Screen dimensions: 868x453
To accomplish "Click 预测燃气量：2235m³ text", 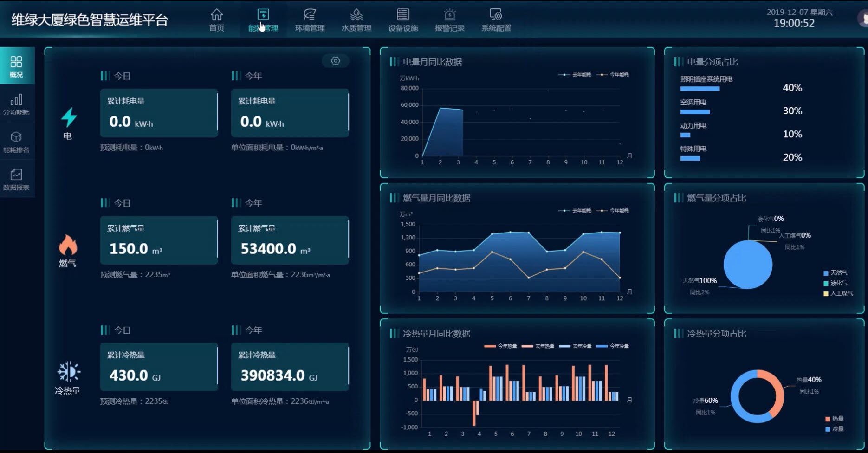I will [x=135, y=275].
